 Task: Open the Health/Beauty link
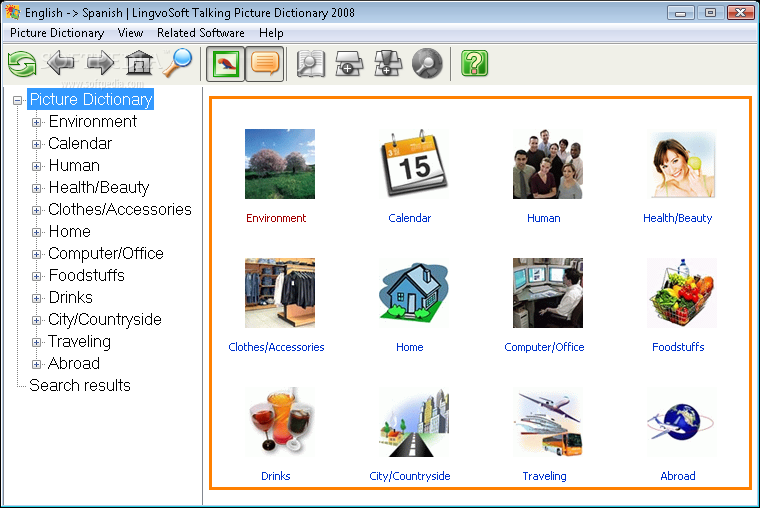click(678, 218)
